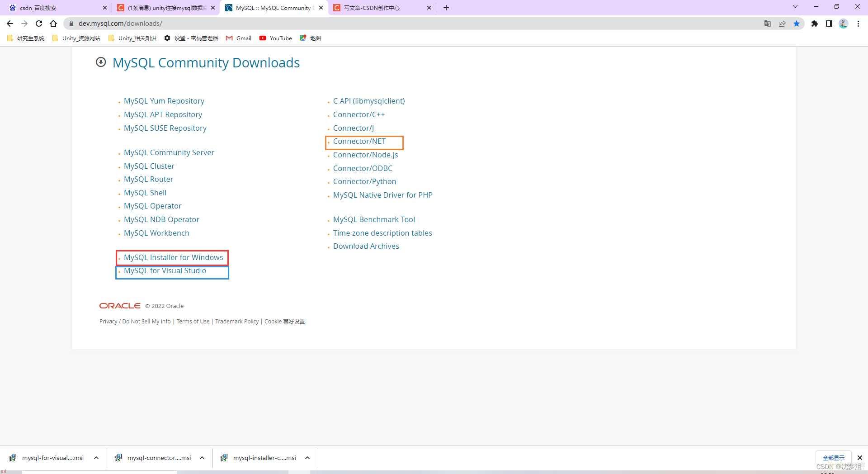Click the browser forward arrow
The image size is (868, 474).
click(24, 24)
